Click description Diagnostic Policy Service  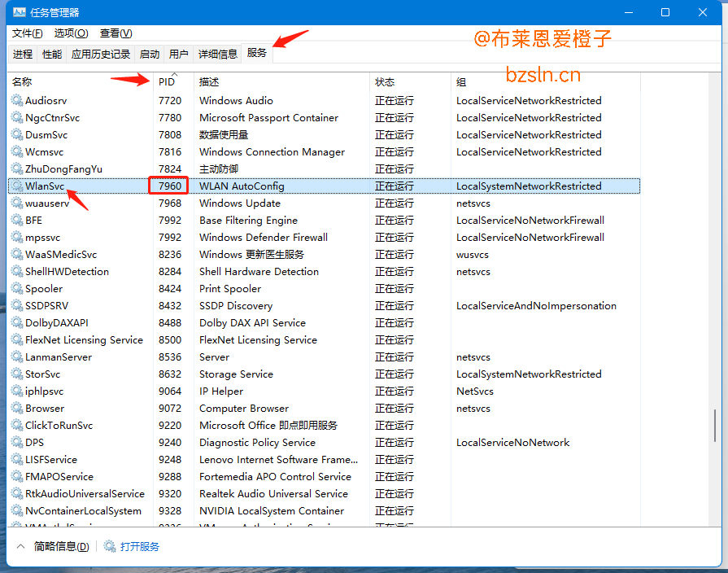(257, 443)
